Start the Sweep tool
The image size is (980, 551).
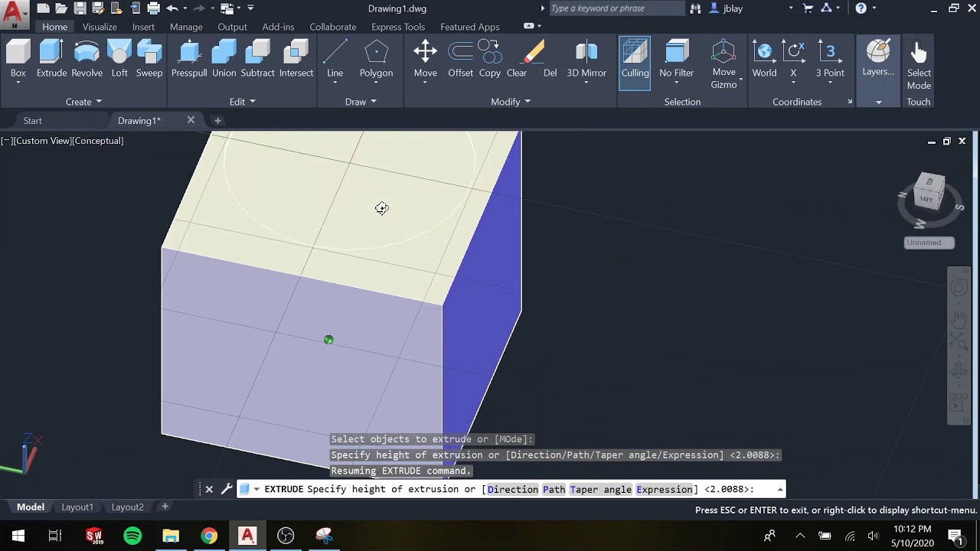[x=149, y=60]
